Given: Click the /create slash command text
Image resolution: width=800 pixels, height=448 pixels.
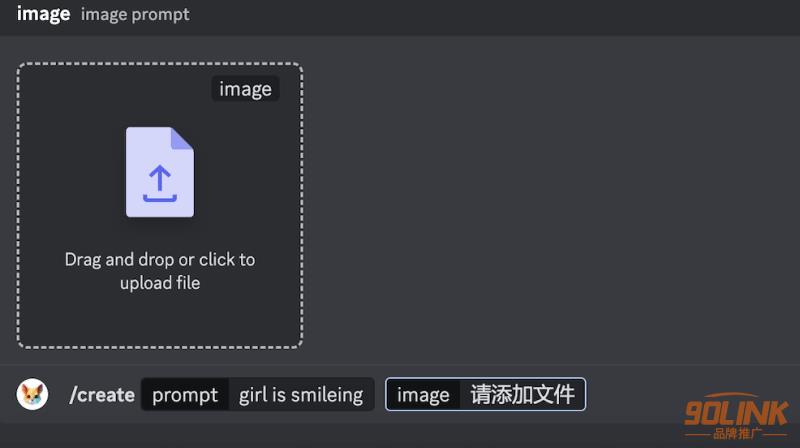Looking at the screenshot, I should (x=102, y=394).
